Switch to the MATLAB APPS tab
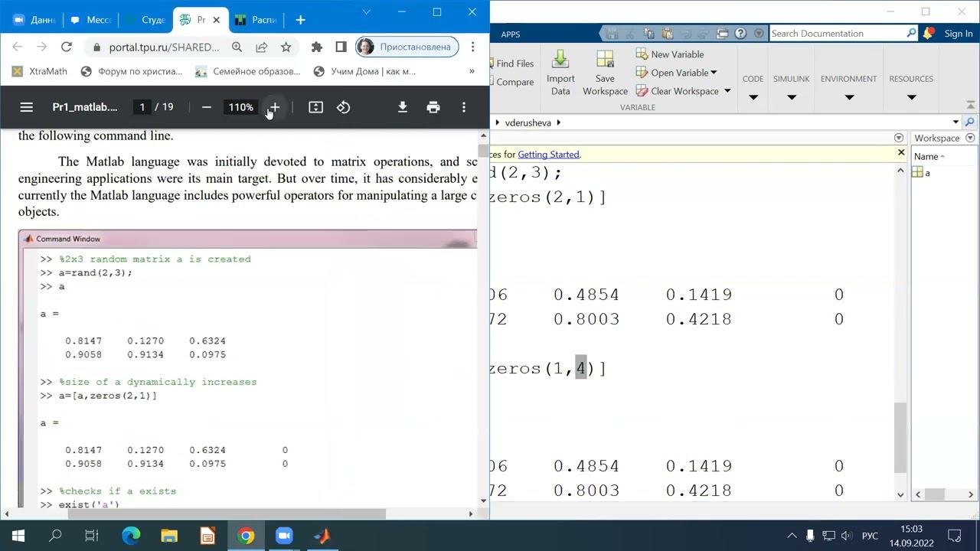 pos(511,34)
